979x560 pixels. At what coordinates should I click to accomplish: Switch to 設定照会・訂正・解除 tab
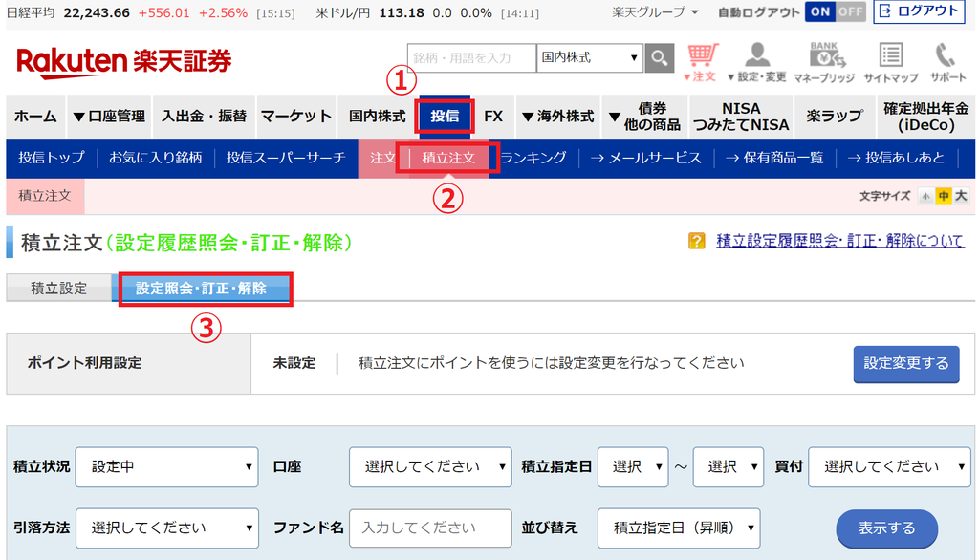(x=201, y=289)
